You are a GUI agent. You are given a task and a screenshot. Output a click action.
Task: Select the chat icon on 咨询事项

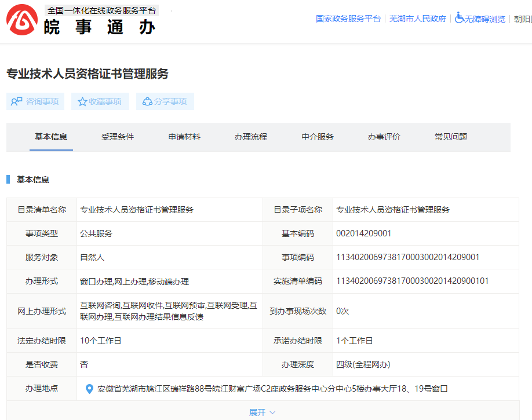(x=15, y=101)
